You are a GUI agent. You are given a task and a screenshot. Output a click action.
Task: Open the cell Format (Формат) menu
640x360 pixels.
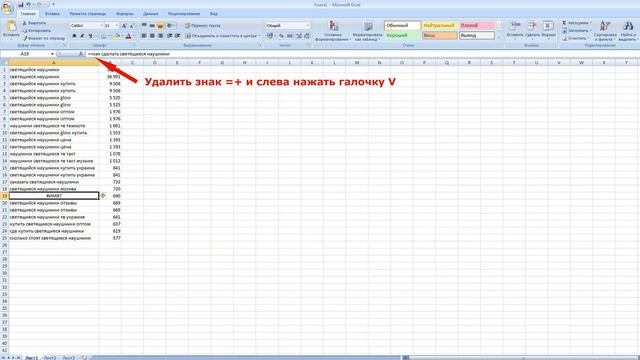(x=548, y=30)
